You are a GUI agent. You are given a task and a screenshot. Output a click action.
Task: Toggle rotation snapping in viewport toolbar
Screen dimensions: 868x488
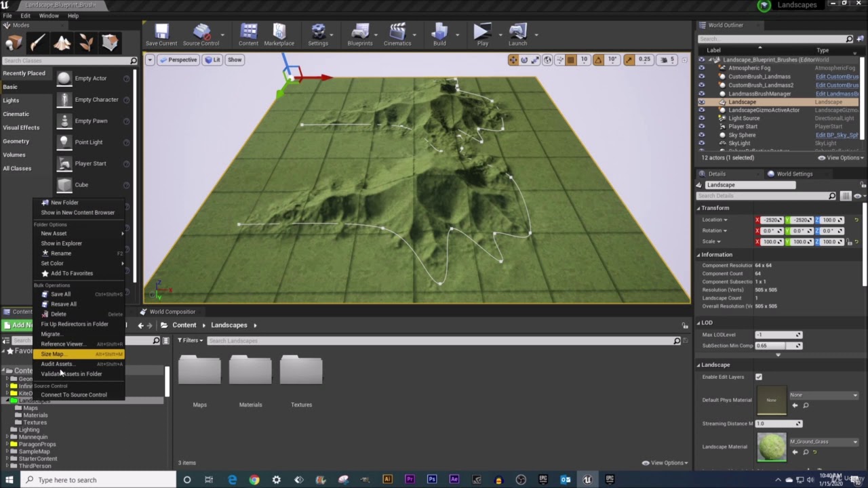[598, 60]
